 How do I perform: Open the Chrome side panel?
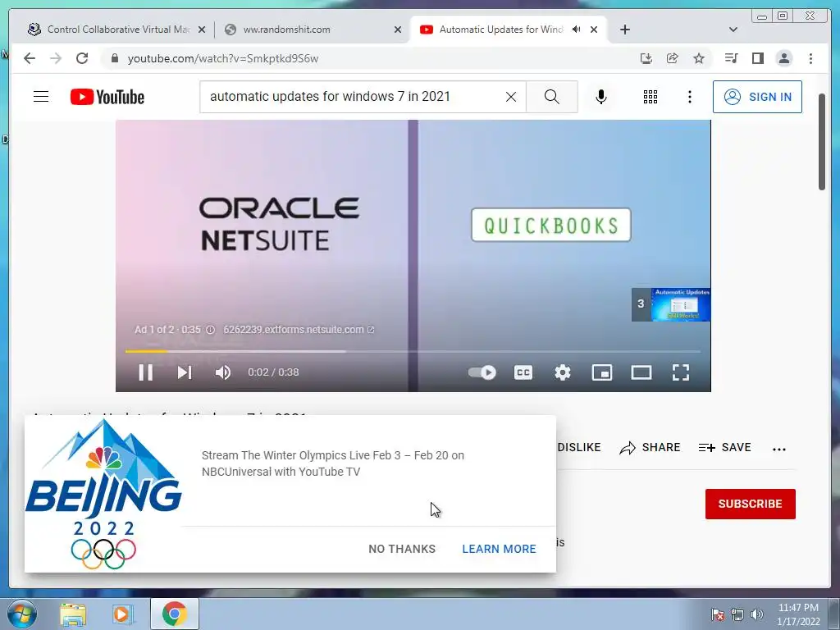(757, 58)
